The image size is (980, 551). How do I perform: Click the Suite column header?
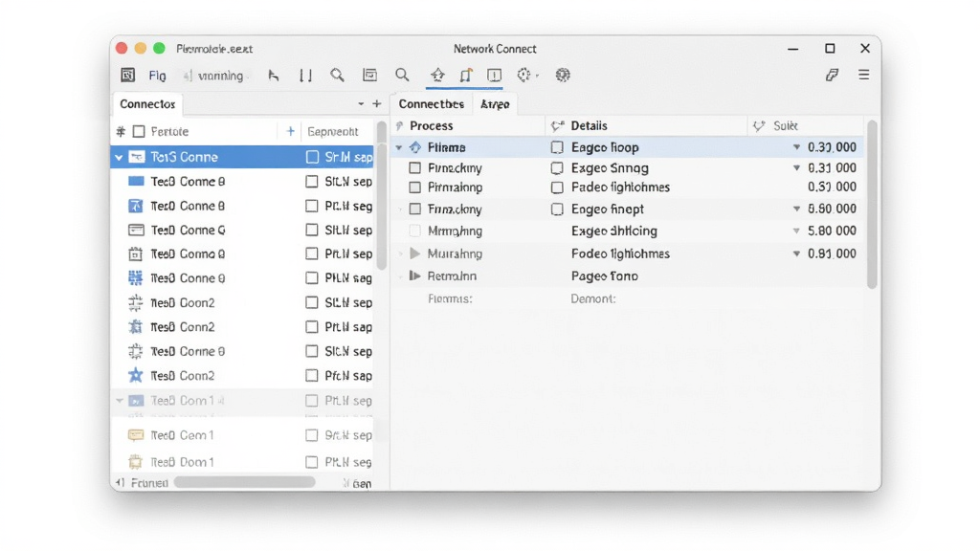(x=786, y=125)
